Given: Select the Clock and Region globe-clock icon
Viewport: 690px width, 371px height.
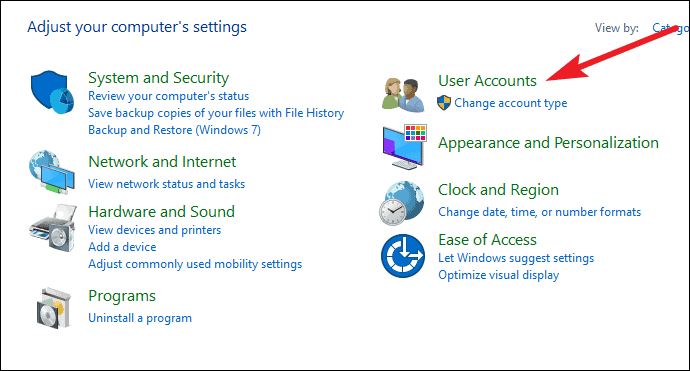Looking at the screenshot, I should pos(402,203).
